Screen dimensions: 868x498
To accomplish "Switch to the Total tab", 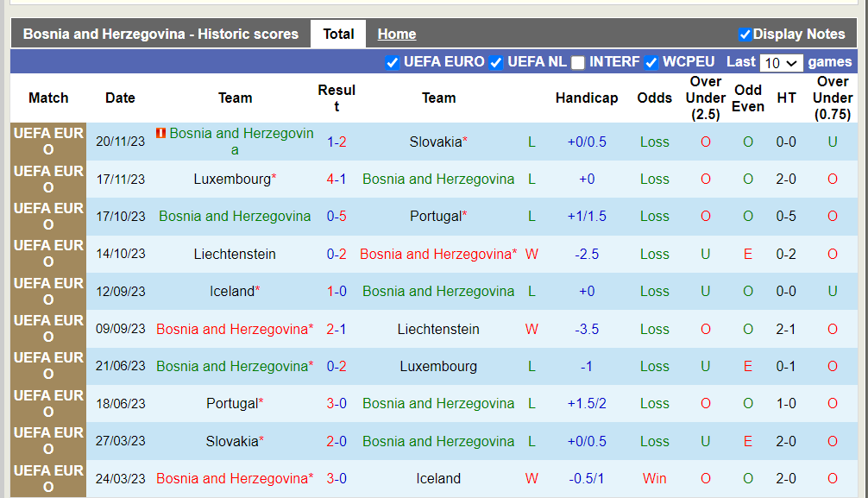I will click(x=338, y=34).
